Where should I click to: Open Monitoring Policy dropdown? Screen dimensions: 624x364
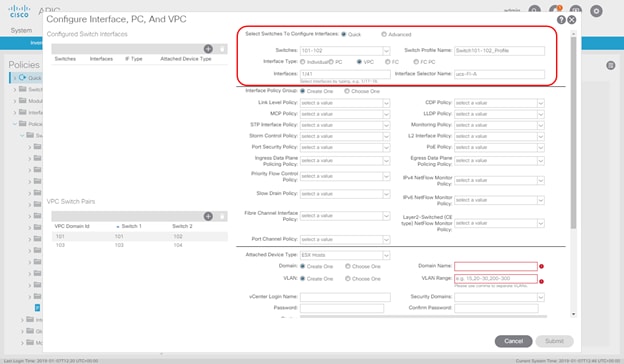(x=540, y=125)
